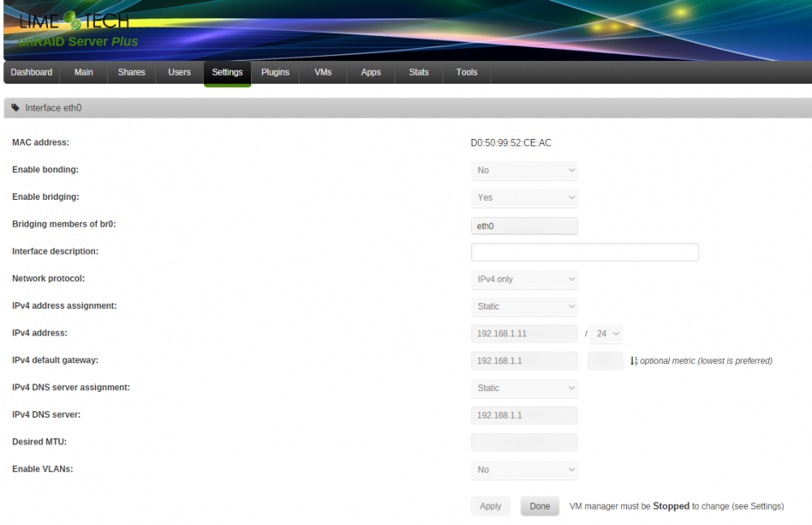Click the IPv4 address field
The image size is (812, 525).
pyautogui.click(x=524, y=334)
